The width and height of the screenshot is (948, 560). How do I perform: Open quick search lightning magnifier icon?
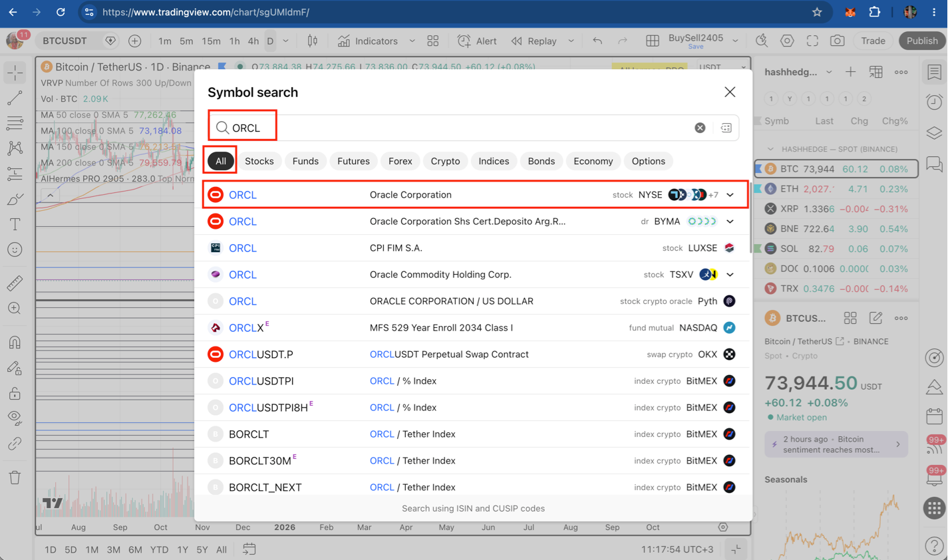click(x=762, y=41)
